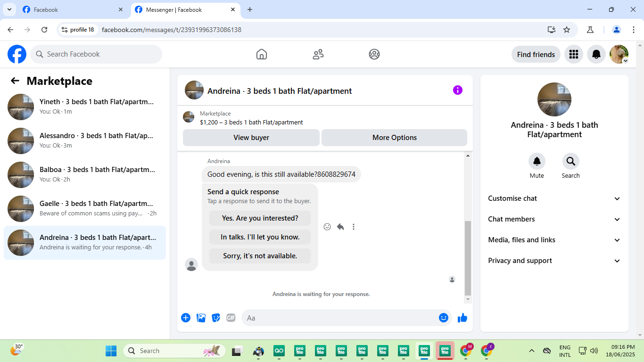Image resolution: width=644 pixels, height=362 pixels.
Task: Open the notifications bell in the header
Action: (596, 54)
